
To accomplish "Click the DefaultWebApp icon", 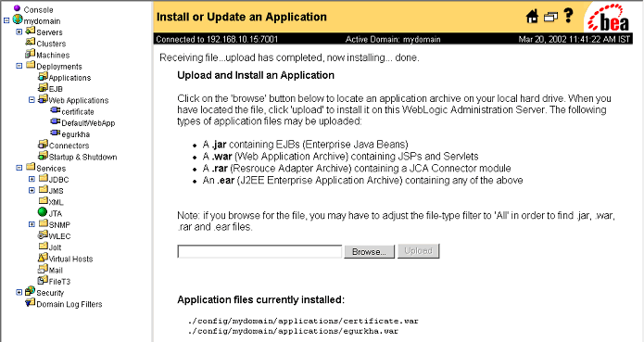I will [x=56, y=121].
